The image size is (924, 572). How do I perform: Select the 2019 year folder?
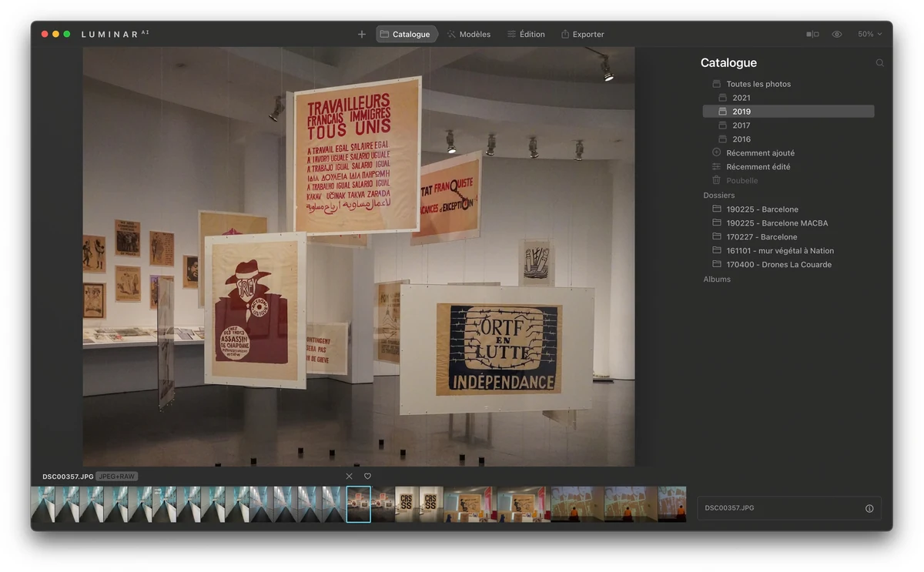tap(788, 112)
